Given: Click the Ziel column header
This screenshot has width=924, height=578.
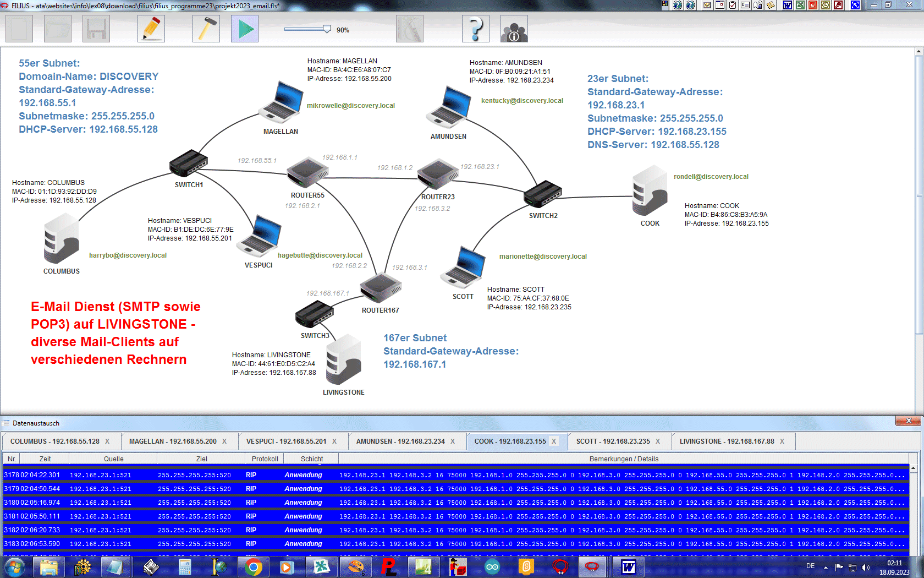Looking at the screenshot, I should tap(201, 459).
